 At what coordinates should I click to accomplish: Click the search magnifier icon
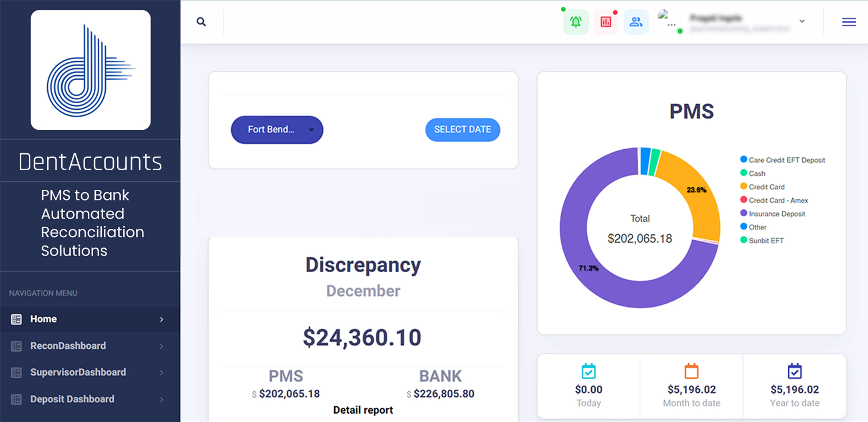201,22
